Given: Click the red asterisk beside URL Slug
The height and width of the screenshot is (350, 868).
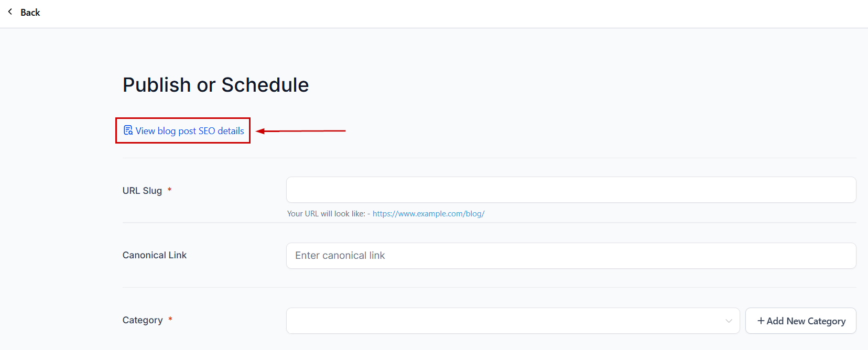Looking at the screenshot, I should click(x=170, y=190).
